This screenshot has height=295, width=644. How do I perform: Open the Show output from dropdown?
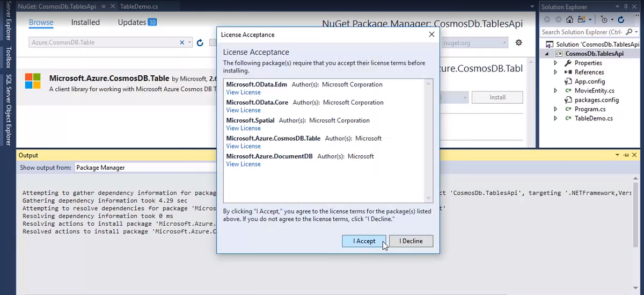click(145, 168)
